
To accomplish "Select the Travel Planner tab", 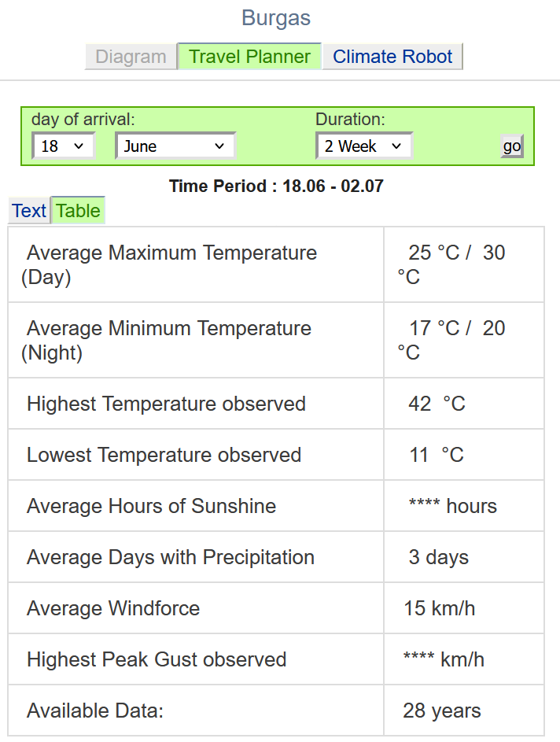I will (250, 57).
